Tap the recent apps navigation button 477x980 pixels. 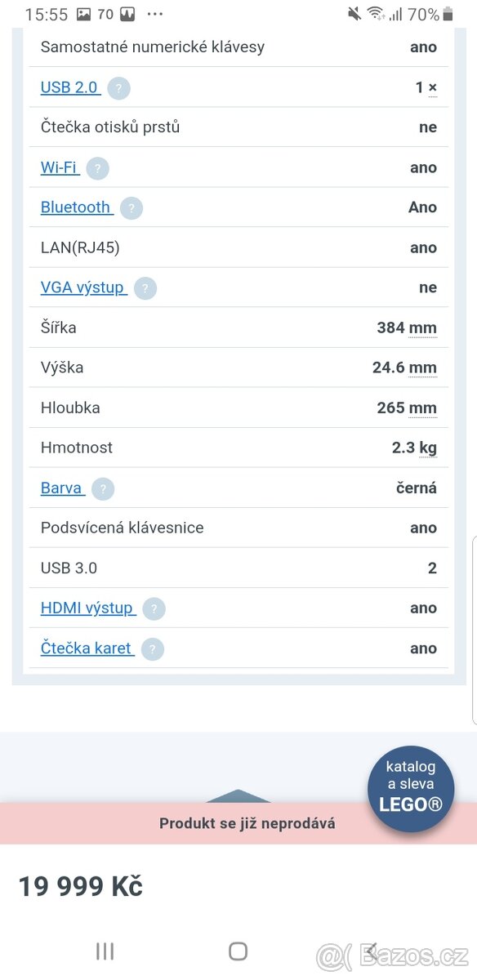coord(105,951)
